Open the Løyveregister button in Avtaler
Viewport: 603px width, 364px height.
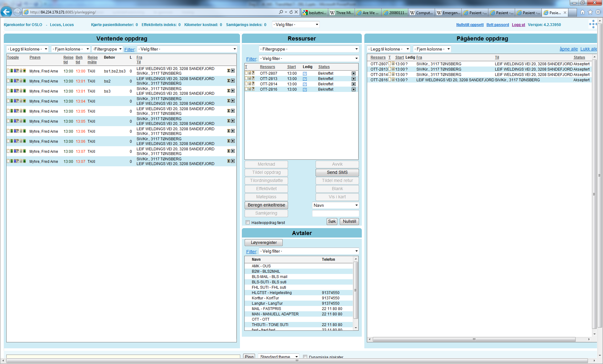(264, 243)
